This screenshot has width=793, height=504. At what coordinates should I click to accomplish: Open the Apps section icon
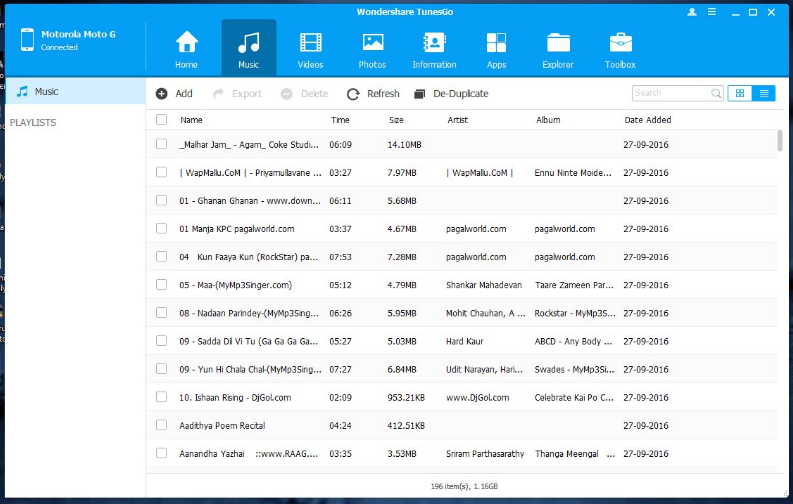pyautogui.click(x=496, y=43)
